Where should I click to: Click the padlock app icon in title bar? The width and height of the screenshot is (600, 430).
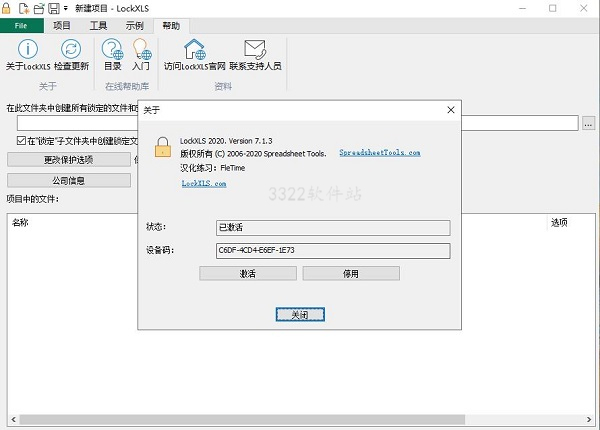tap(7, 8)
